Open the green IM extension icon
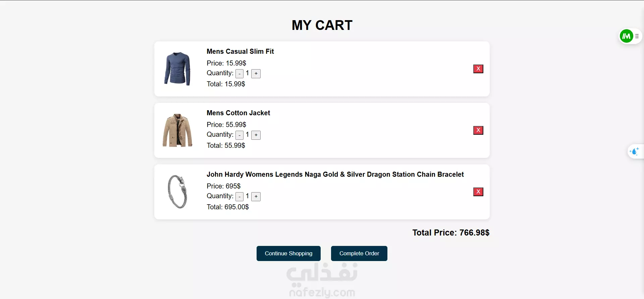644x299 pixels. (x=626, y=36)
